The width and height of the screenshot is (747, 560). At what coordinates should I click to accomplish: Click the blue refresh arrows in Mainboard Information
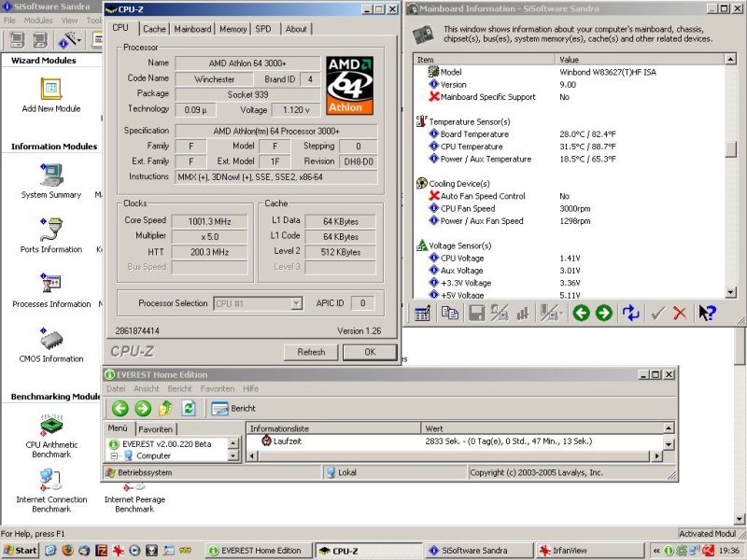630,313
